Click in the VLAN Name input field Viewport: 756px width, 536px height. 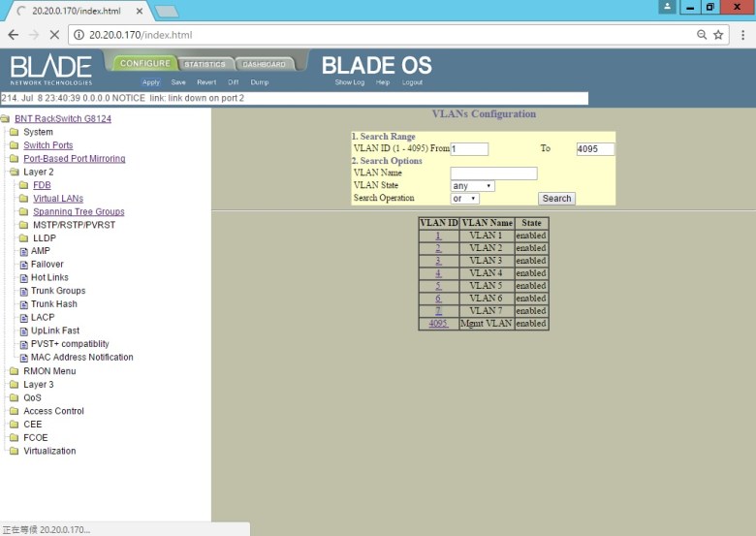[x=493, y=173]
